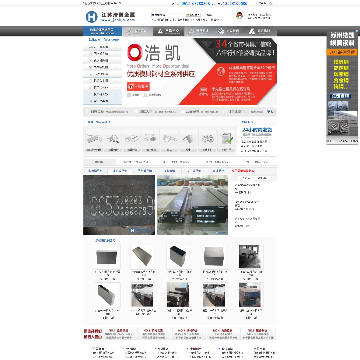Click the red button in the Haokai banner

[x=138, y=86]
